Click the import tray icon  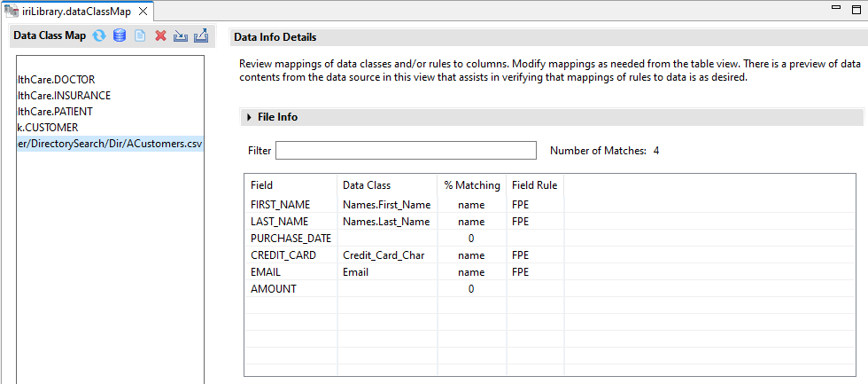[180, 36]
